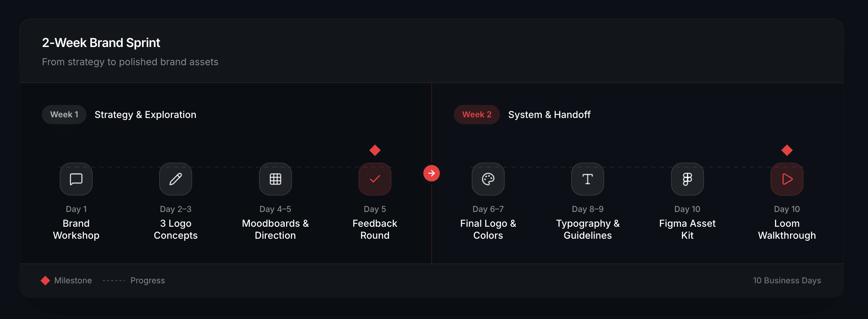The height and width of the screenshot is (319, 868).
Task: Select the Final Logo palette icon
Action: [x=488, y=179]
